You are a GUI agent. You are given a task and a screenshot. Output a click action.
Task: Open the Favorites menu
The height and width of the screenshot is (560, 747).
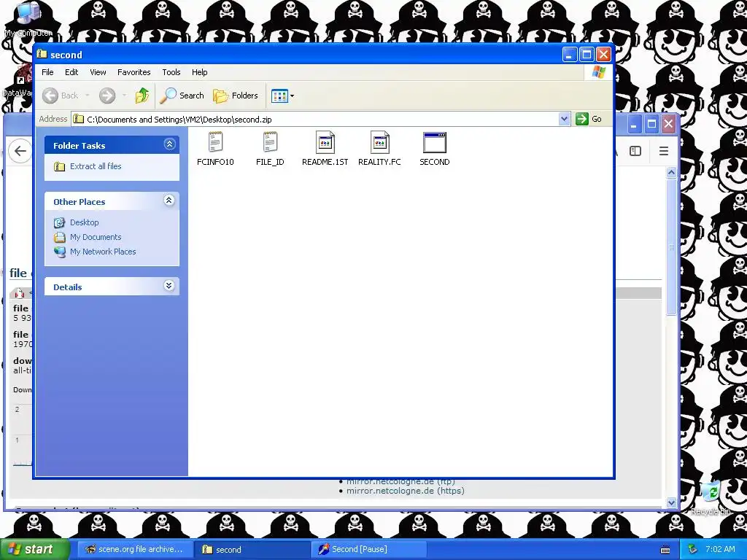134,72
